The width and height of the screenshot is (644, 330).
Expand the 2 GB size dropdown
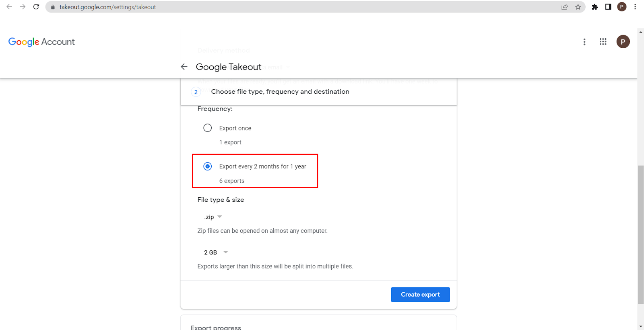pos(216,252)
